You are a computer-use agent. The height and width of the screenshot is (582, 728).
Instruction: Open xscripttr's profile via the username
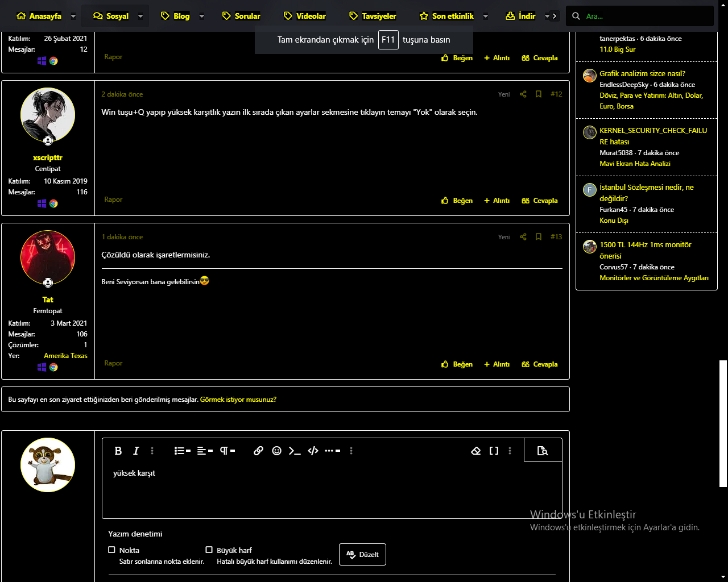48,157
